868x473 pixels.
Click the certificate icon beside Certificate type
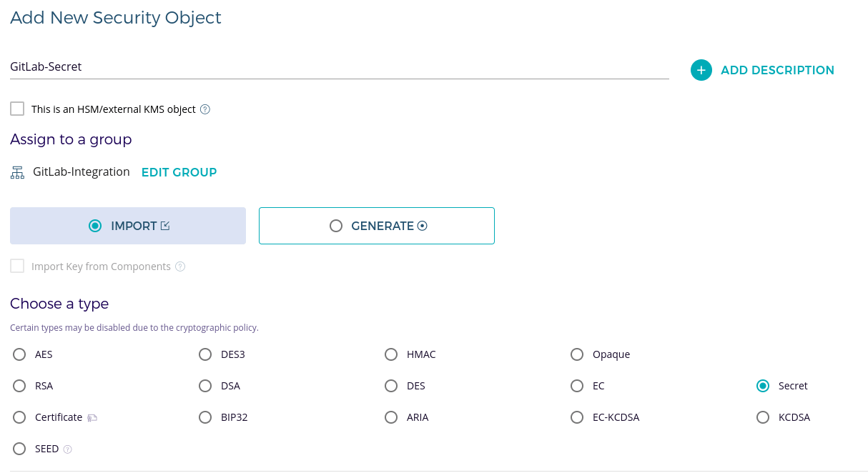pyautogui.click(x=92, y=418)
